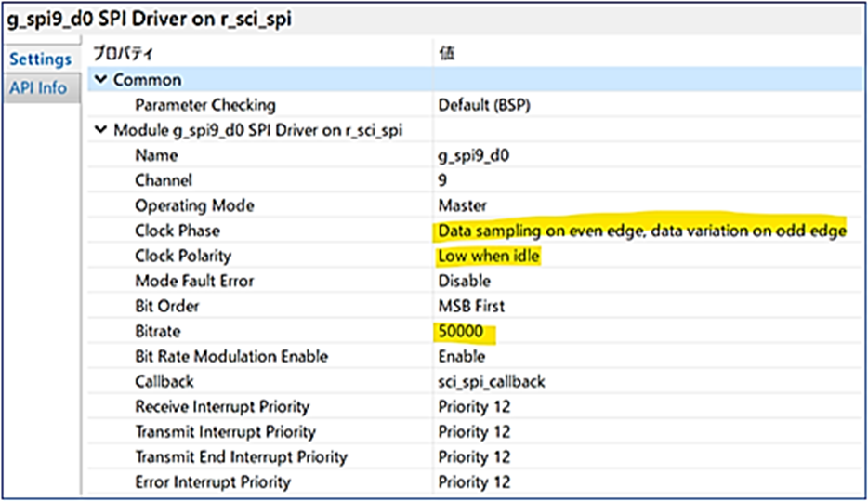Collapse the Module g_spi9_d0 SPI Driver section
The width and height of the screenshot is (868, 501).
pyautogui.click(x=100, y=130)
